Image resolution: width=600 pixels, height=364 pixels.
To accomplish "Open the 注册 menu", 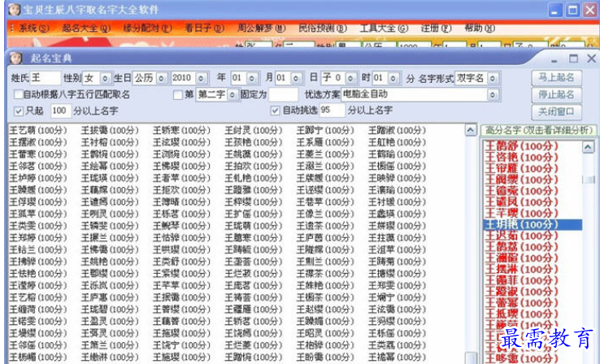I will [437, 28].
